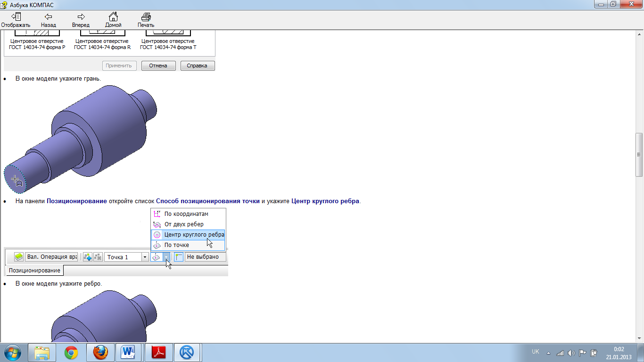
Task: Click the UK language indicator
Action: click(536, 352)
